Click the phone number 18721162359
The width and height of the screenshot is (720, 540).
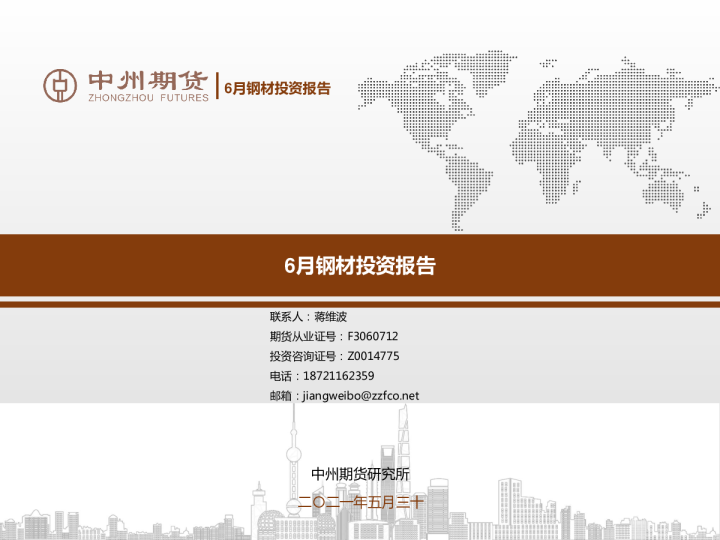[321, 376]
